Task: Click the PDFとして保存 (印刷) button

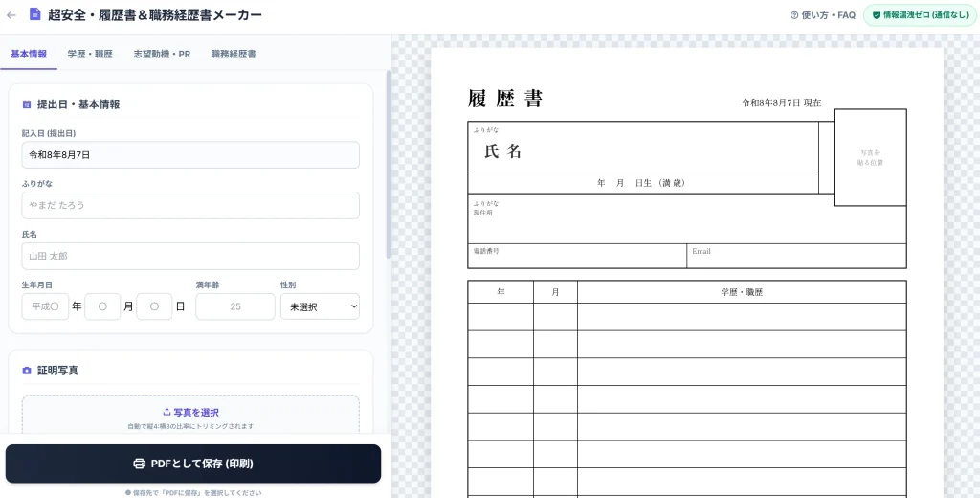Action: click(193, 464)
